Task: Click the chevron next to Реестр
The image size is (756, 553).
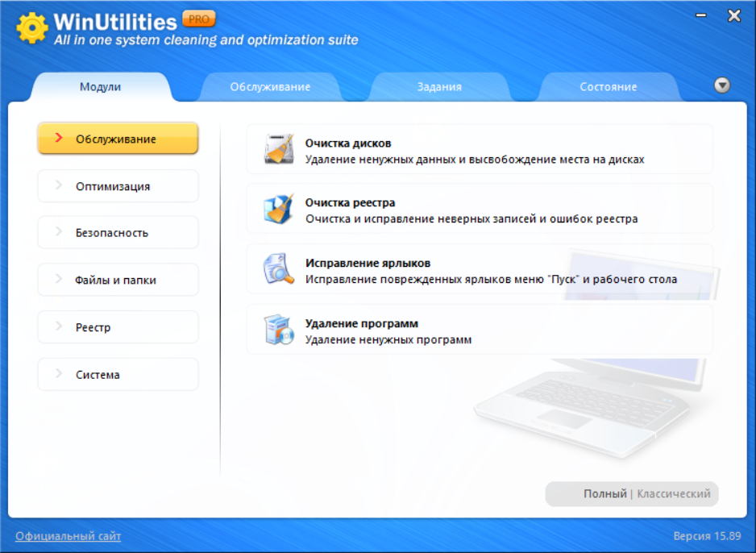Action: pos(59,326)
